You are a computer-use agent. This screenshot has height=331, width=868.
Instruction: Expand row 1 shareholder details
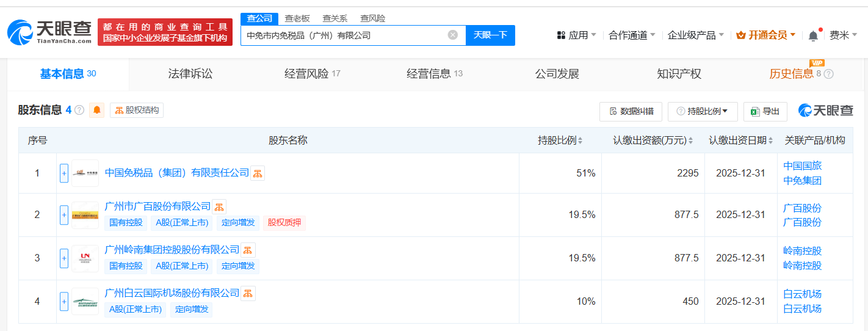[x=64, y=173]
